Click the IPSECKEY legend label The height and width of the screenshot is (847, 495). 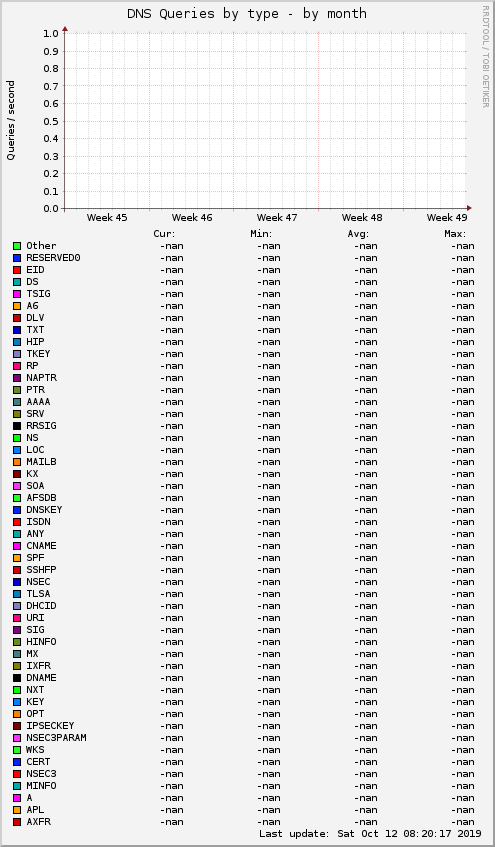point(50,725)
